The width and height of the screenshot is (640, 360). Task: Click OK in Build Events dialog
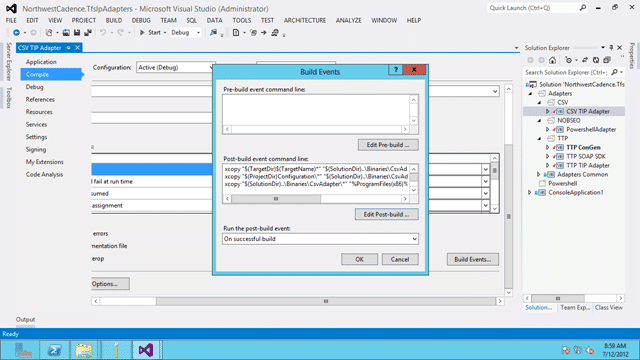point(359,259)
